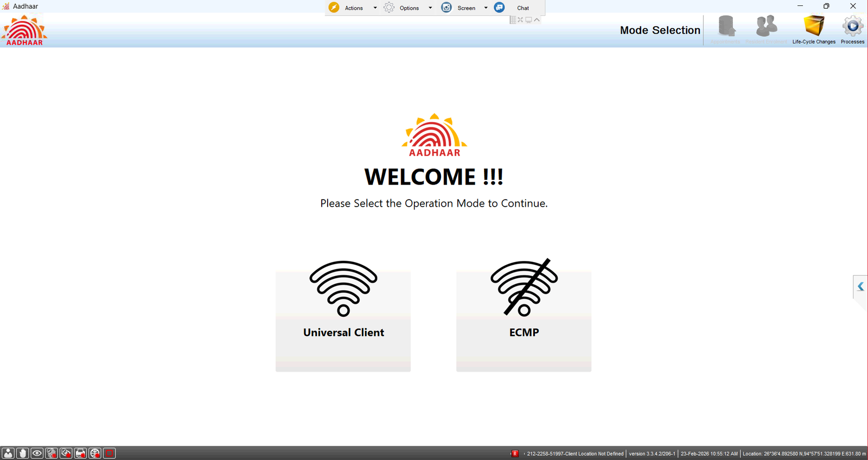The height and width of the screenshot is (460, 868).
Task: Click the Mode Selection header title
Action: click(660, 30)
